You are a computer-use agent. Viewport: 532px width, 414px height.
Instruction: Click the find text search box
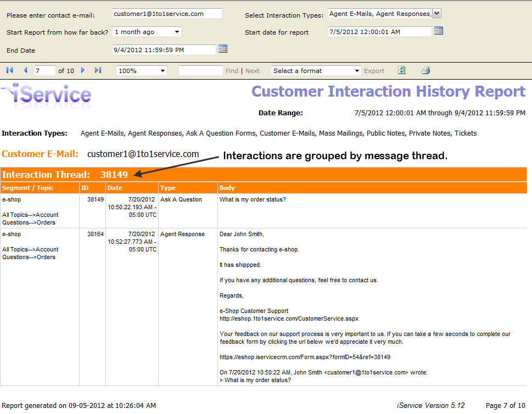click(200, 71)
